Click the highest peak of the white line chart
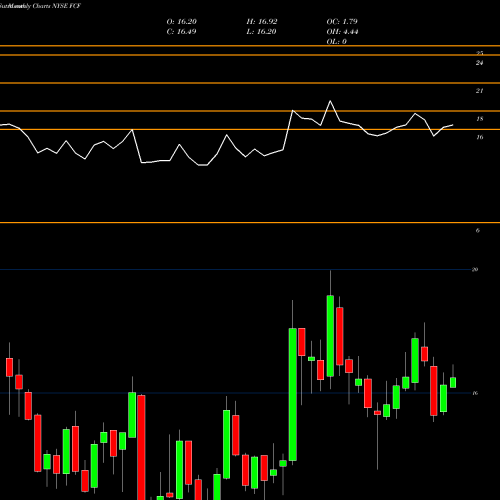The height and width of the screenshot is (500, 500). [x=330, y=101]
